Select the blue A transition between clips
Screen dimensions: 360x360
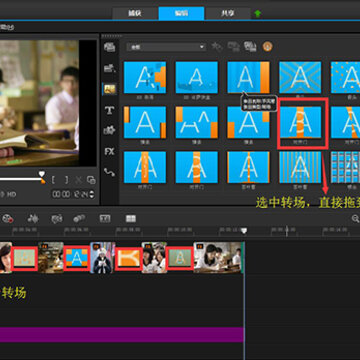77,258
